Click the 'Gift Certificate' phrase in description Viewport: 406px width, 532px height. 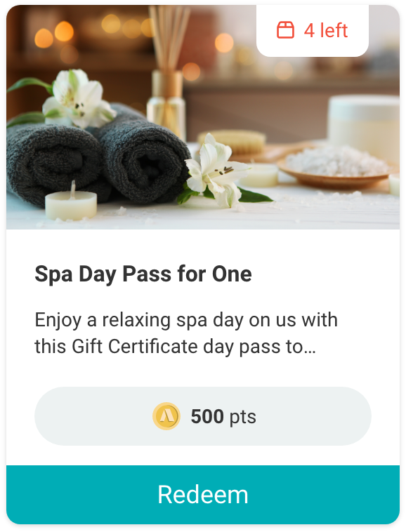coord(136,347)
